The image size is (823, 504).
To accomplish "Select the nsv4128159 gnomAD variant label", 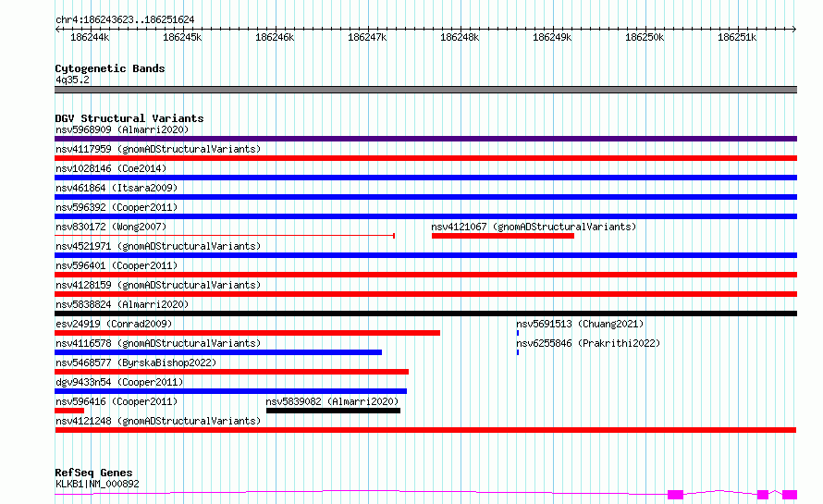I will (x=158, y=285).
